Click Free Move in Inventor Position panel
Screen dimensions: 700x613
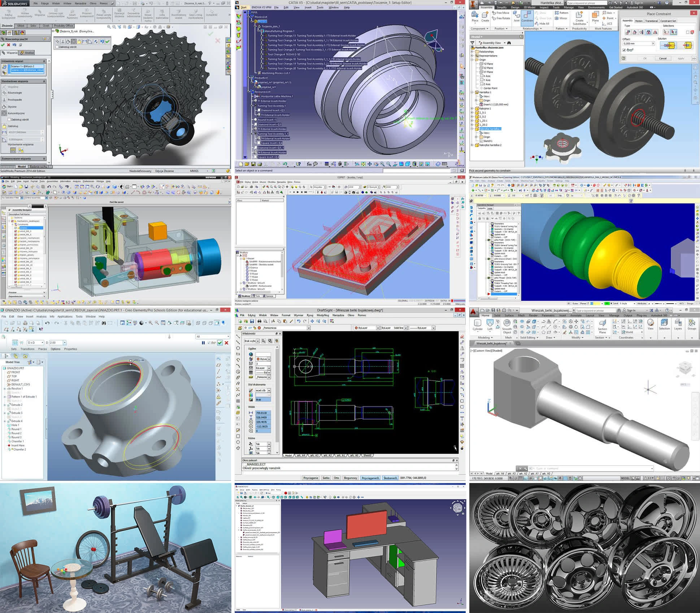coord(500,13)
